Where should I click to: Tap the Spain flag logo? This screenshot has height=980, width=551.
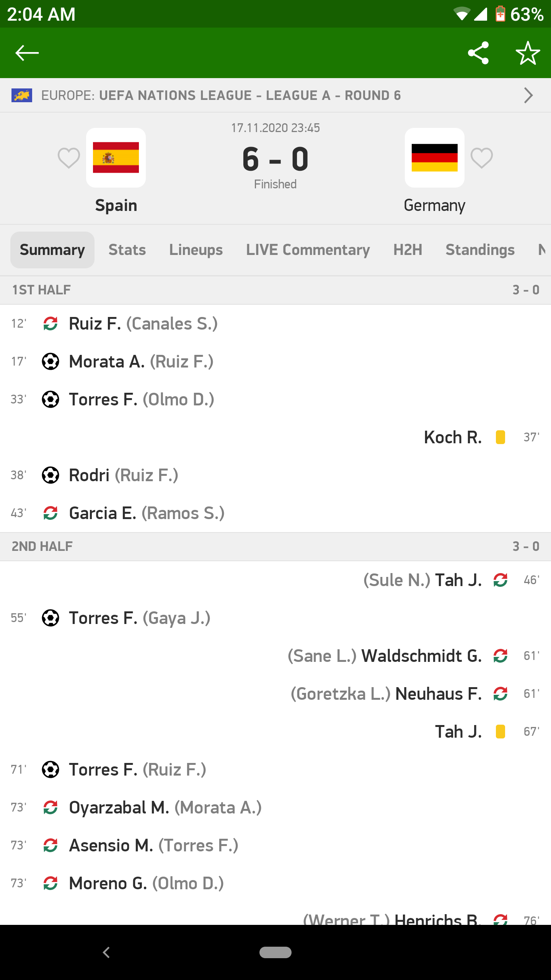click(x=116, y=158)
